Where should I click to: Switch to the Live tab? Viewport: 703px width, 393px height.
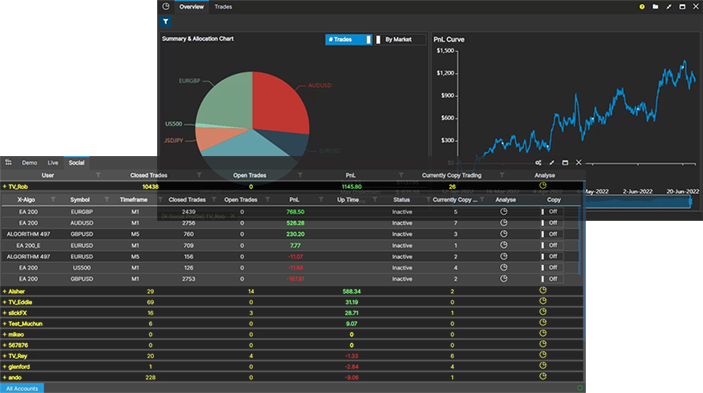[x=53, y=163]
